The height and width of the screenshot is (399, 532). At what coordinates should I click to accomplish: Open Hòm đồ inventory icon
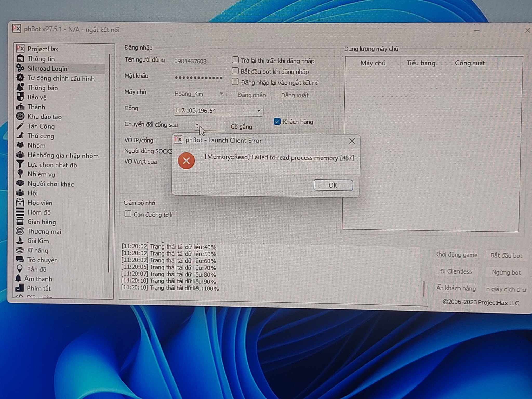[x=20, y=212]
